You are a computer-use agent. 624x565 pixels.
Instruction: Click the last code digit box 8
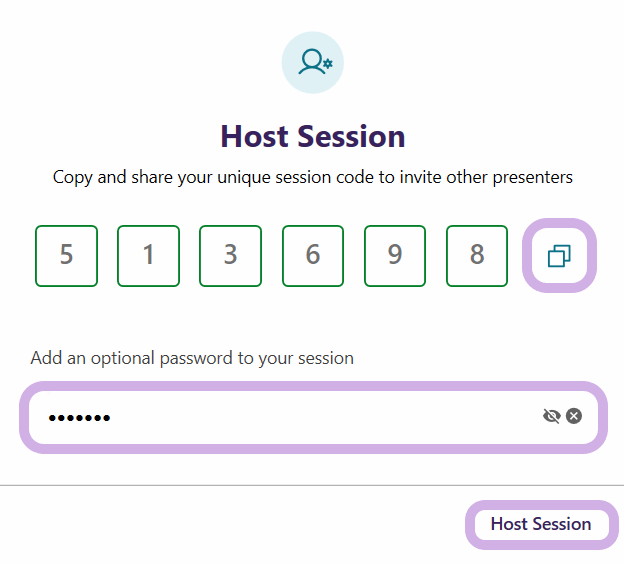[x=477, y=256]
